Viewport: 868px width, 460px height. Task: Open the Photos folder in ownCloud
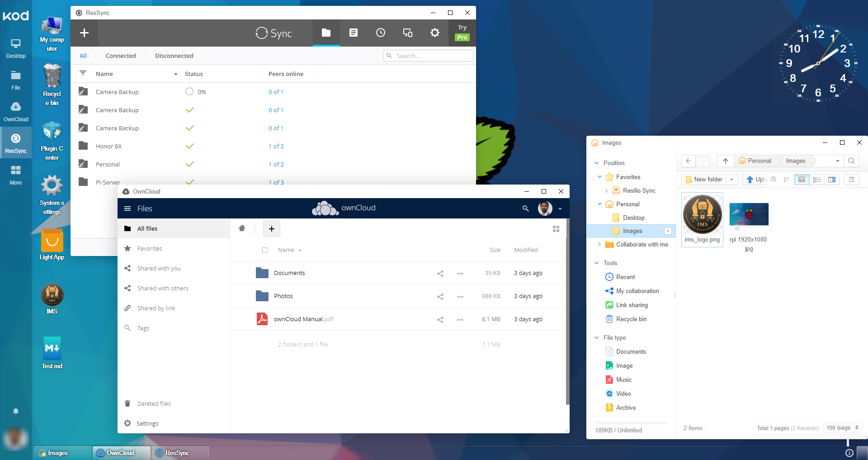pyautogui.click(x=283, y=296)
